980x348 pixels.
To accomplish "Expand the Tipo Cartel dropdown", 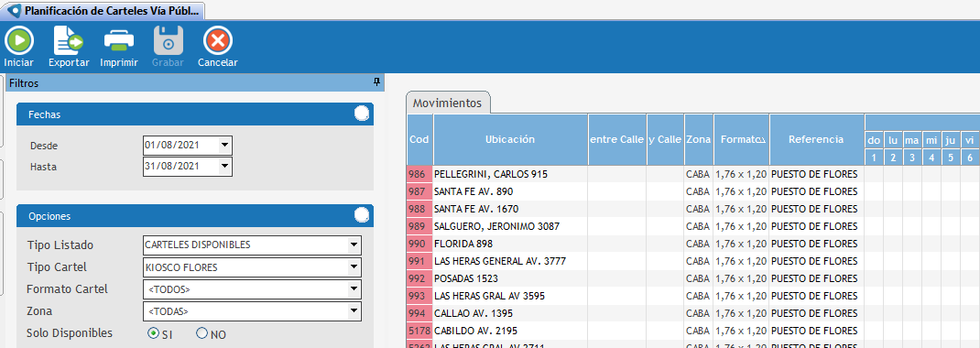I will click(x=354, y=267).
